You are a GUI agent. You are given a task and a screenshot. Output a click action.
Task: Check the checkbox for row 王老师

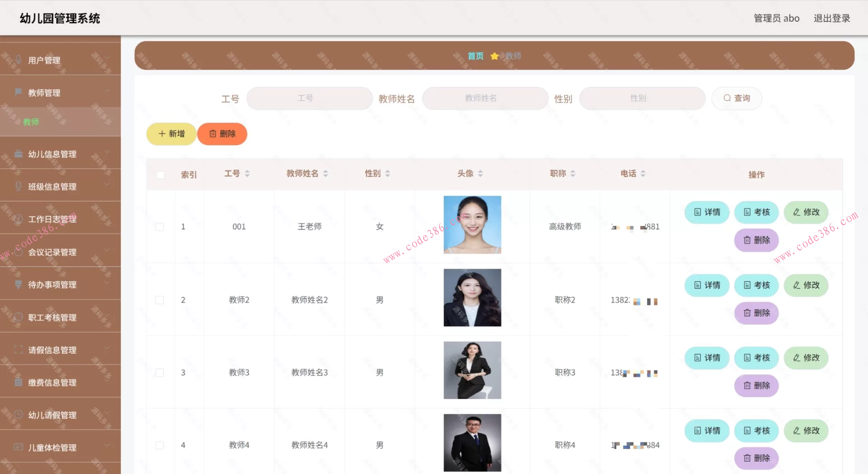tap(160, 227)
